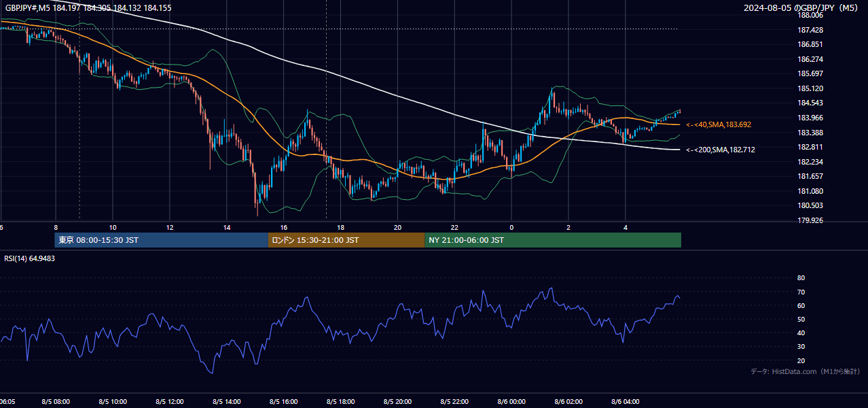Click price axis value 179.926
This screenshot has width=868, height=408.
click(810, 220)
